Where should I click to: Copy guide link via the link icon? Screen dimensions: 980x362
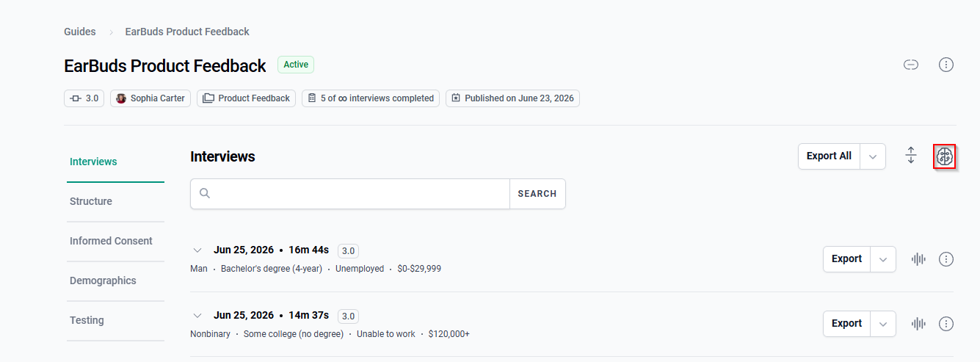[911, 65]
